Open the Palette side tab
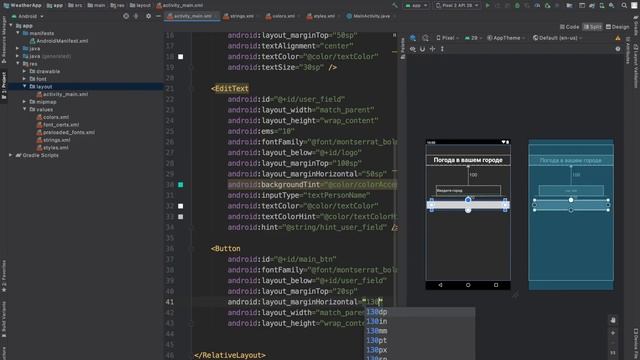This screenshot has height=360, width=640. pyautogui.click(x=402, y=48)
